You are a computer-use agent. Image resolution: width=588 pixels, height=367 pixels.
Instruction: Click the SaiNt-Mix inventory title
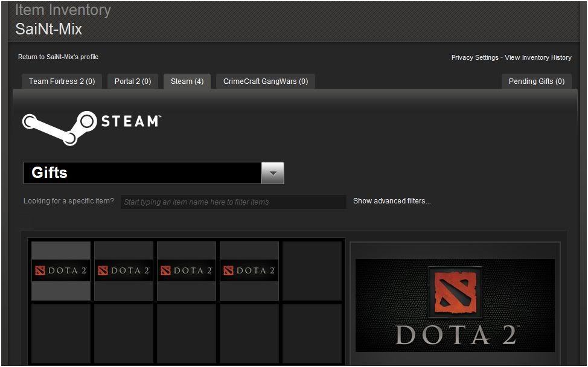tap(49, 29)
